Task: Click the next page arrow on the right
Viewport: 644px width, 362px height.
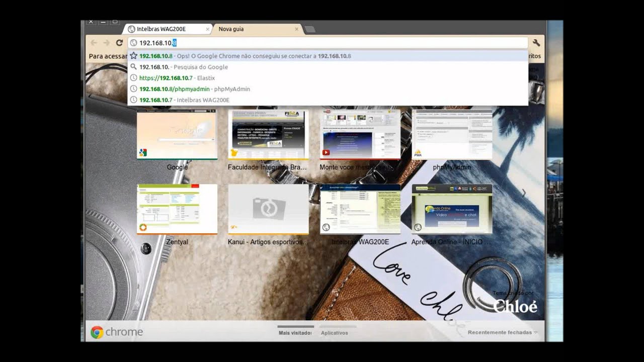Action: coord(524,193)
